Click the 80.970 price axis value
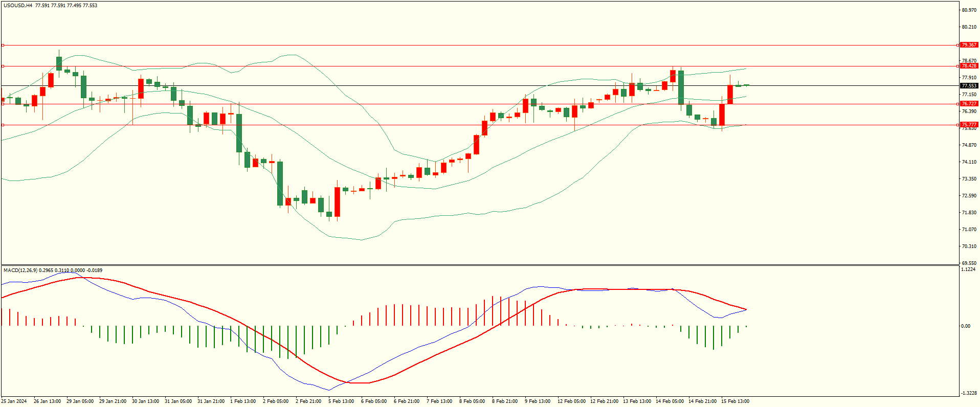 [969, 10]
